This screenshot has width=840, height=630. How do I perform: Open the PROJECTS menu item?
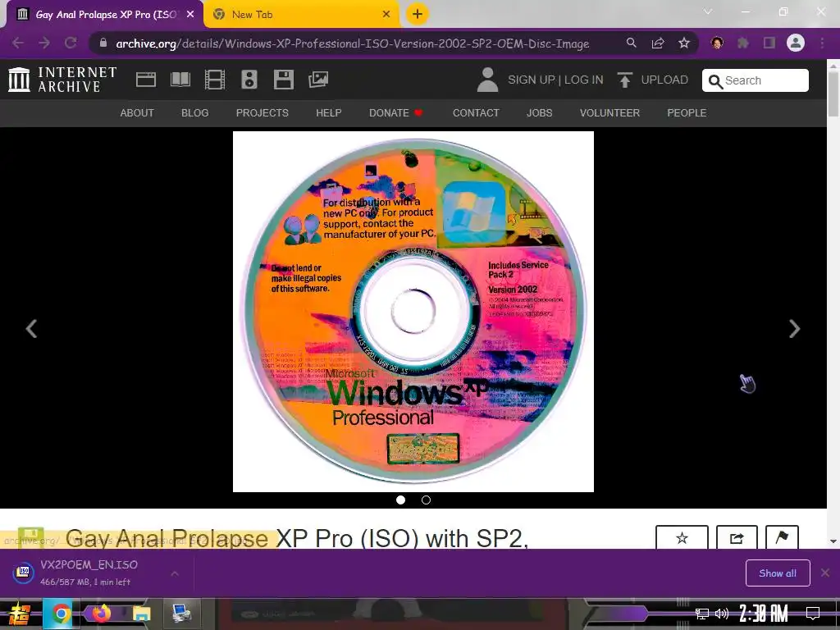pyautogui.click(x=262, y=113)
